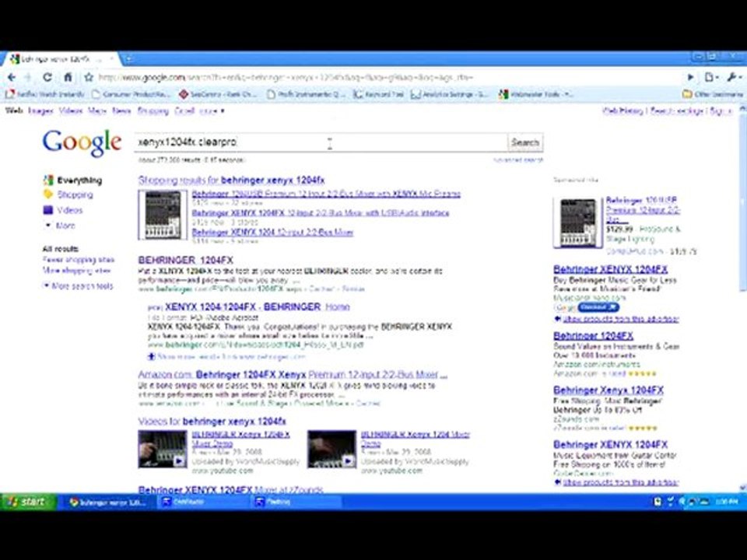This screenshot has height=560, width=747.
Task: Expand the More dropdown in top navigation
Action: (x=212, y=111)
